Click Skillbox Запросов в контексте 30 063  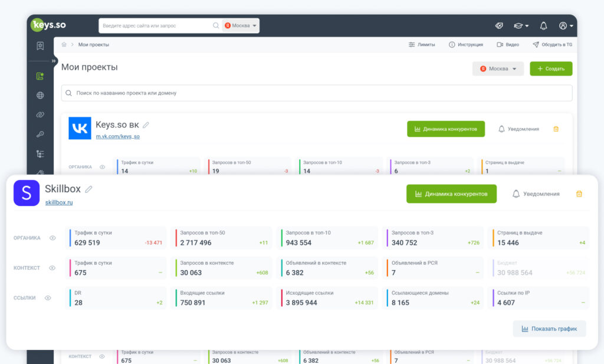point(191,273)
